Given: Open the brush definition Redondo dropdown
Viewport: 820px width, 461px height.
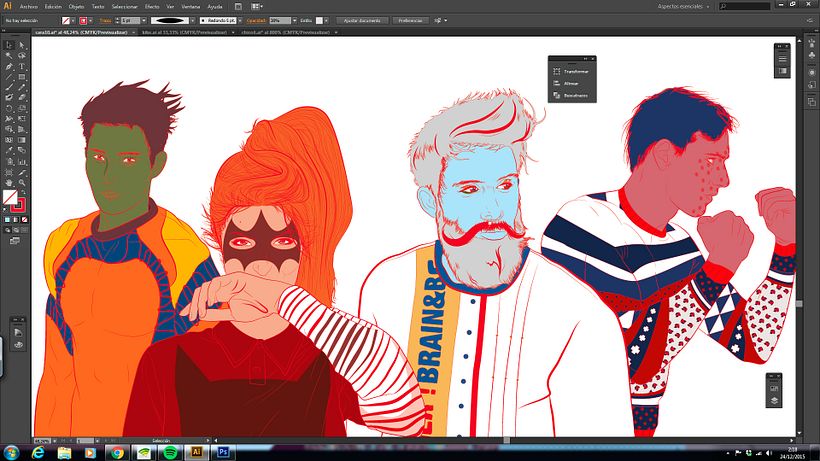Looking at the screenshot, I should 240,20.
